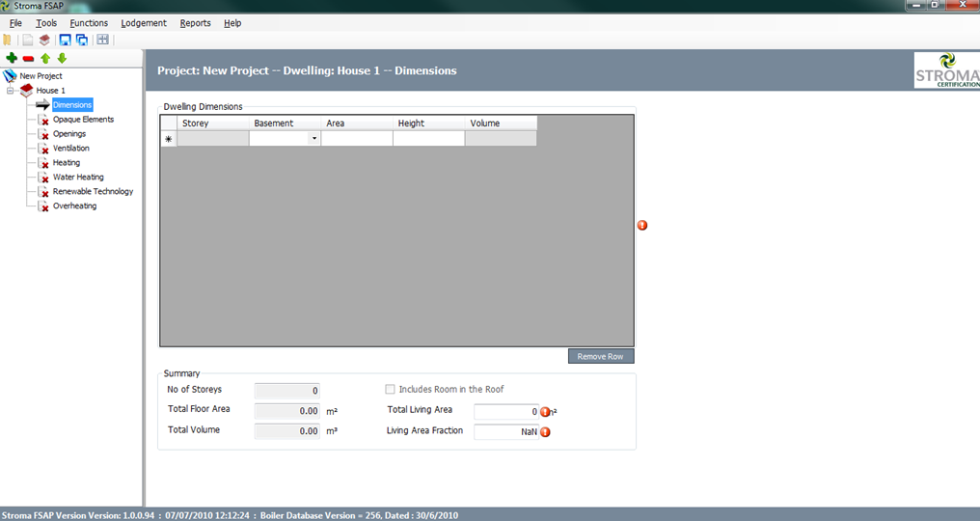980x521 pixels.
Task: Click the error icon beside the Dwelling Dimensions grid
Action: 641,225
